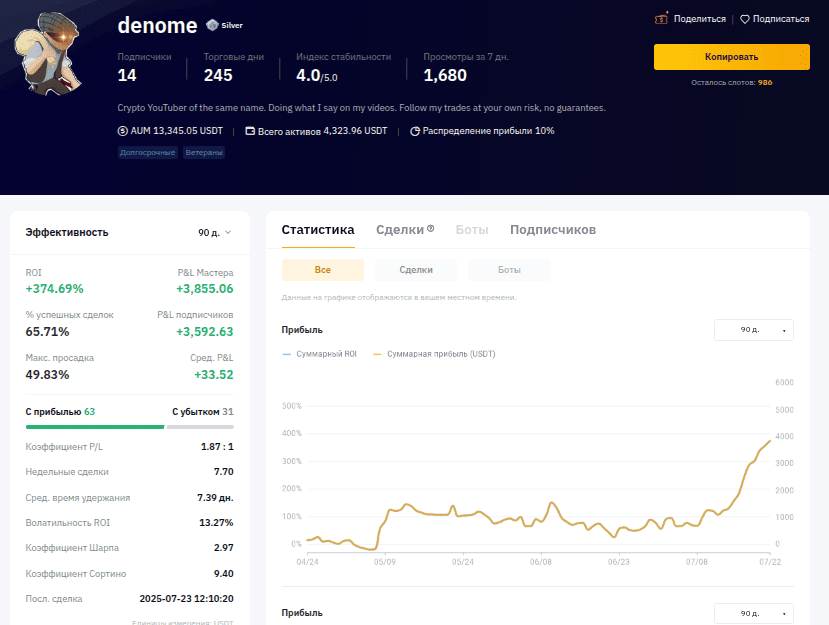Click the Silver badge icon
The height and width of the screenshot is (625, 829).
point(212,25)
